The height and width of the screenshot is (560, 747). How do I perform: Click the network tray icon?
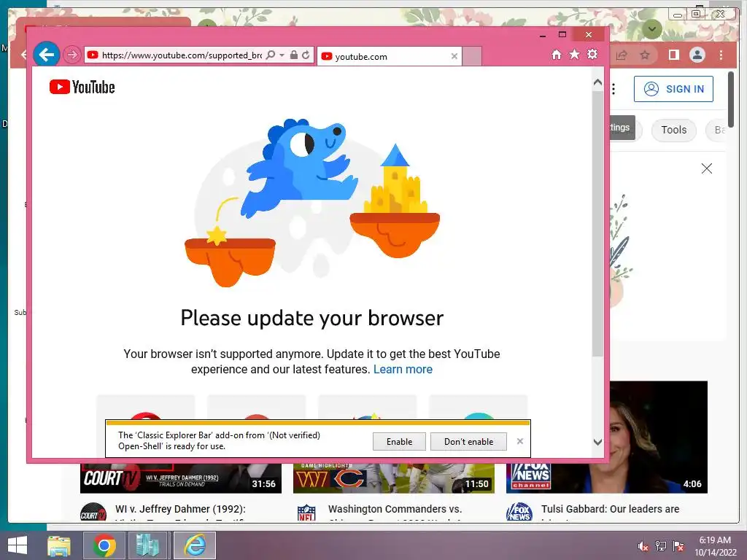pos(660,546)
